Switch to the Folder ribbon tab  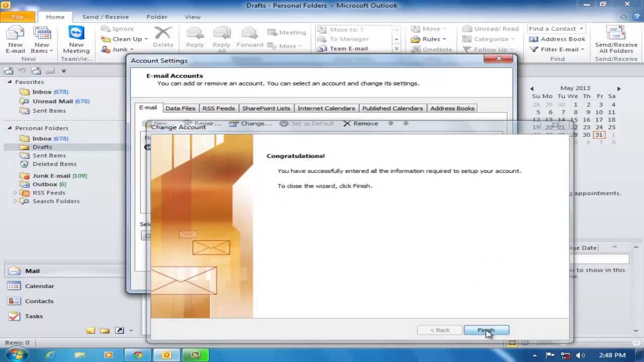[x=157, y=17]
